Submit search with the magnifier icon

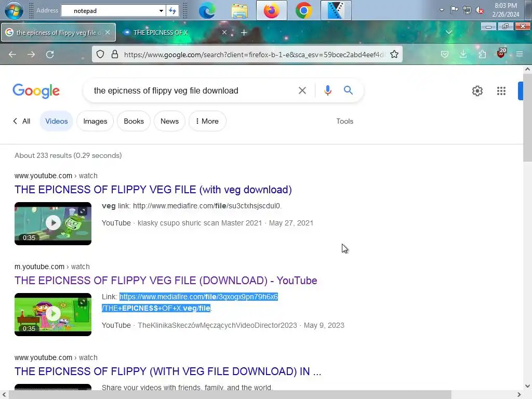(x=348, y=90)
